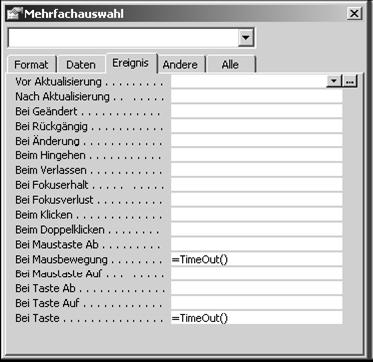373x362 pixels.
Task: Open the object selector combo box arrow
Action: (246, 38)
